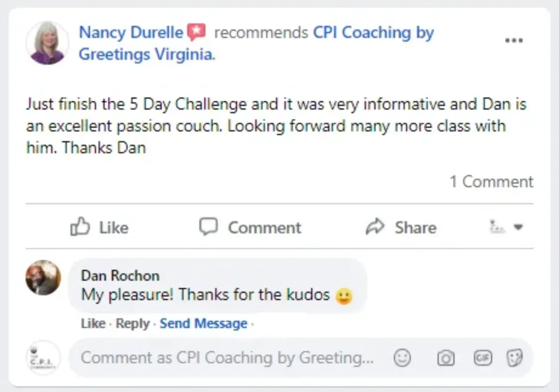Viewport: 559px width, 392px height.
Task: Click the red recommendation star badge
Action: (x=196, y=33)
